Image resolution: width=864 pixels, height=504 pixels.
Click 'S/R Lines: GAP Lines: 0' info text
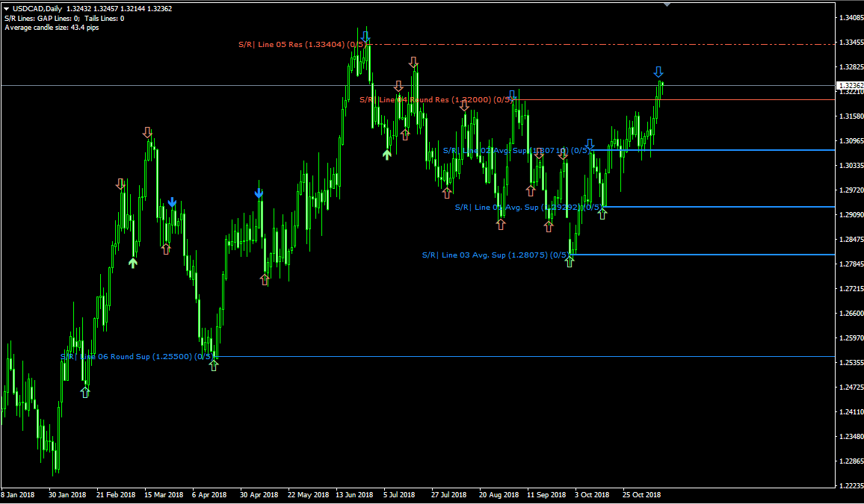pos(42,18)
